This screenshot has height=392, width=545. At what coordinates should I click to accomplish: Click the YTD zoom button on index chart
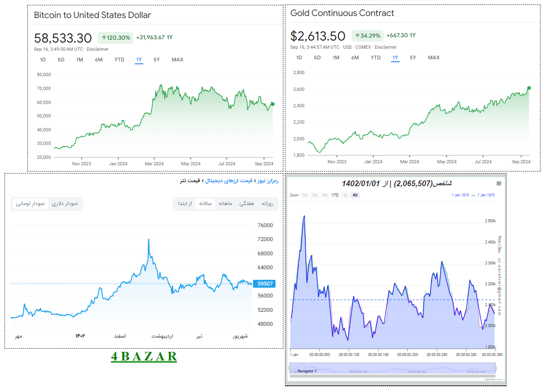335,195
